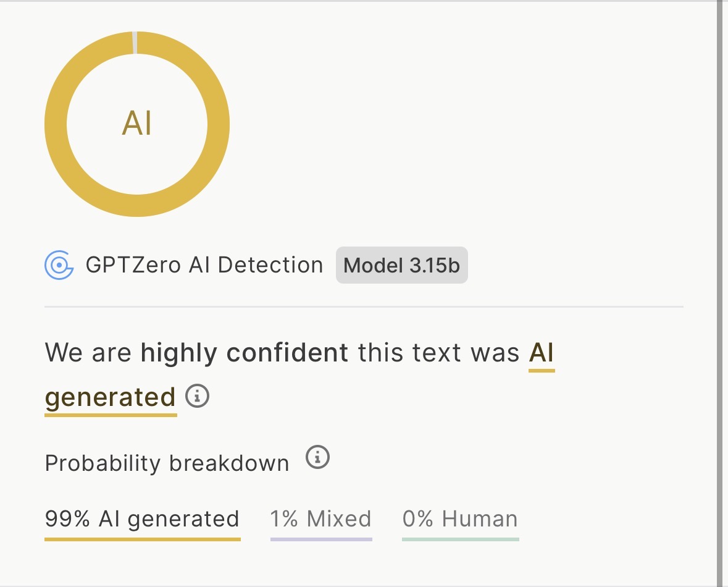
Task: Click the underlined word "generated"
Action: (x=111, y=397)
